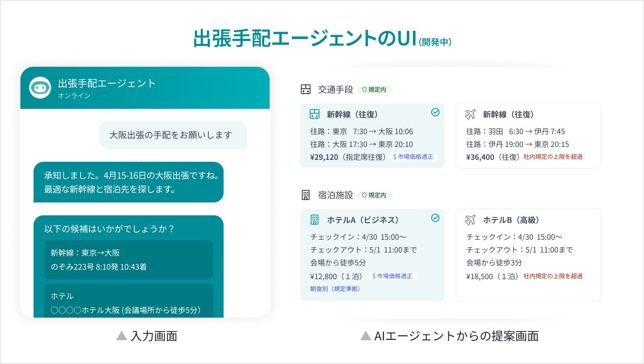Screen dimensions: 644x364
Task: Click the train icon on the 29,120 yen 新幹線 card
Action: tap(315, 114)
